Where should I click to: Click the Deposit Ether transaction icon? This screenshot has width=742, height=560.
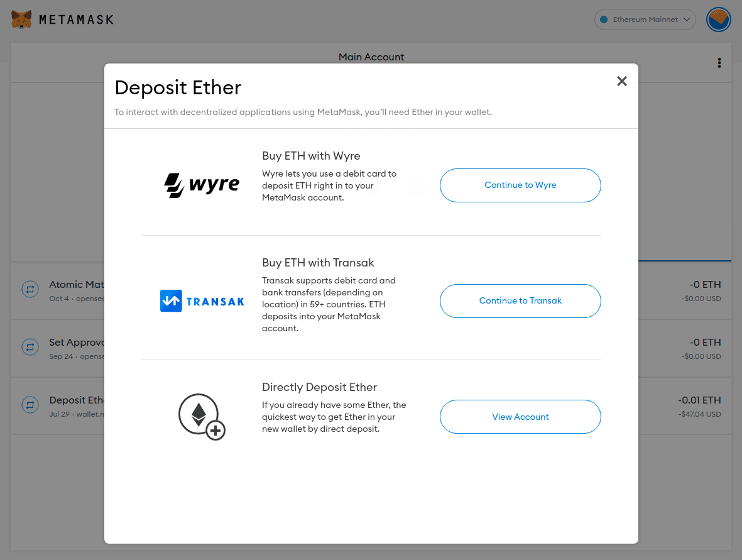coord(30,405)
